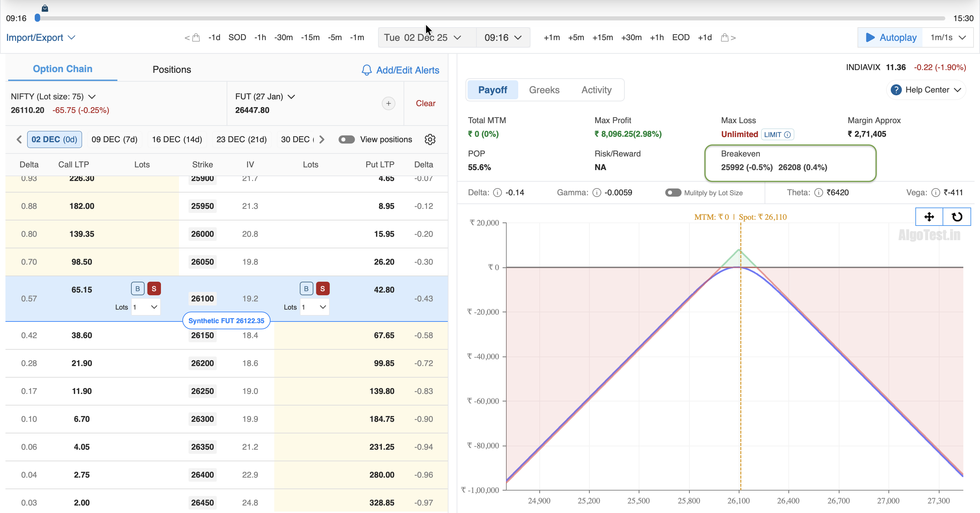Enable Multiply by Lot Size toggle
Viewport: 980px width, 513px height.
click(x=673, y=193)
